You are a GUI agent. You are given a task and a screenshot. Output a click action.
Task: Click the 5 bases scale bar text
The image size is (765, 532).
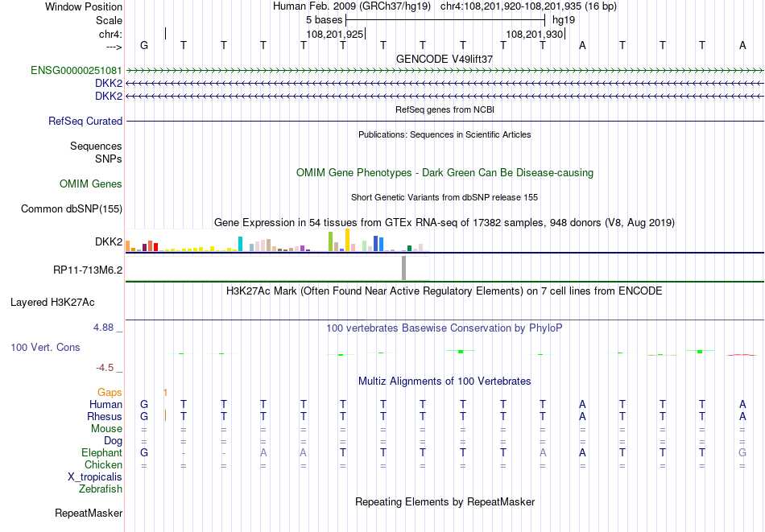click(324, 20)
